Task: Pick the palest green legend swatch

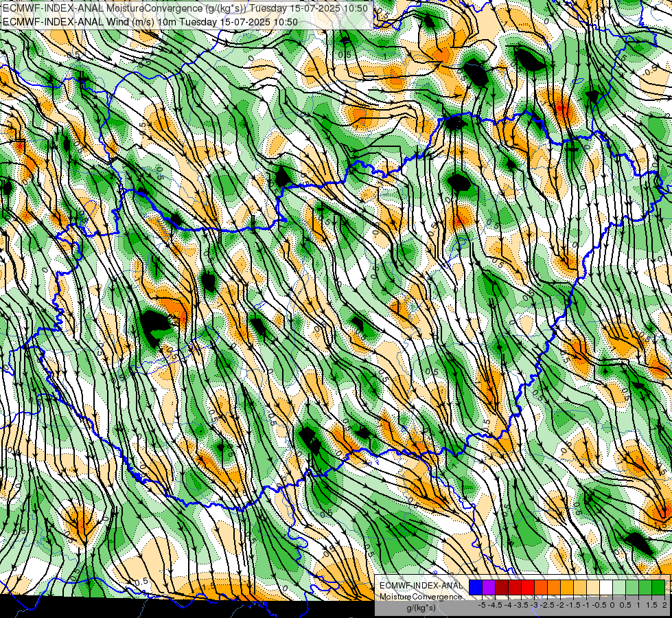Action: [619, 588]
